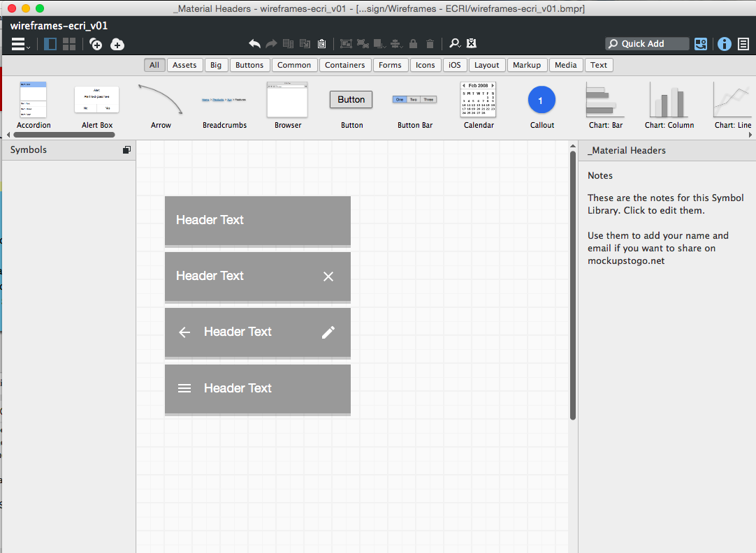Add a new mockup with plus icon
Viewport: 756px width, 553px height.
(x=96, y=44)
